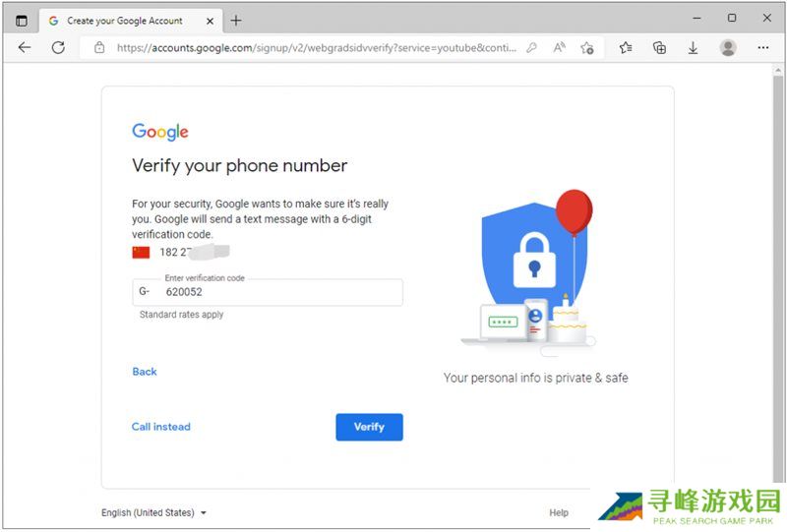
Task: Open a new browser tab
Action: pyautogui.click(x=236, y=20)
